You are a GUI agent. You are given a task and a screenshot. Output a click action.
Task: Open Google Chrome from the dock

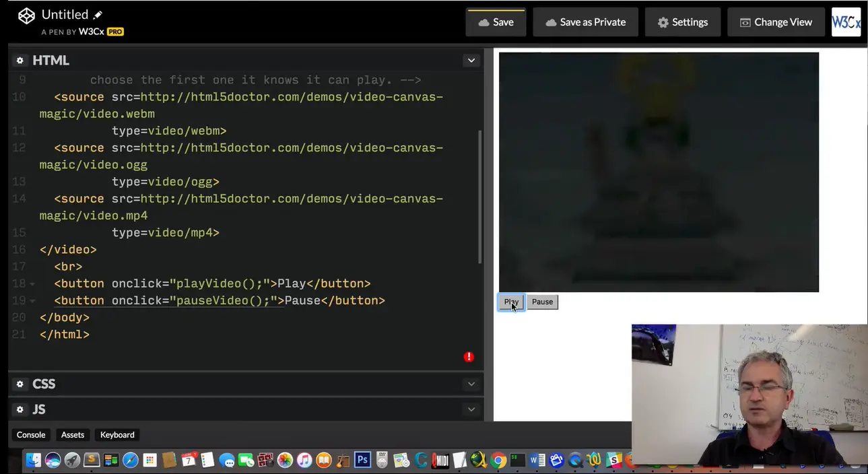click(x=498, y=461)
